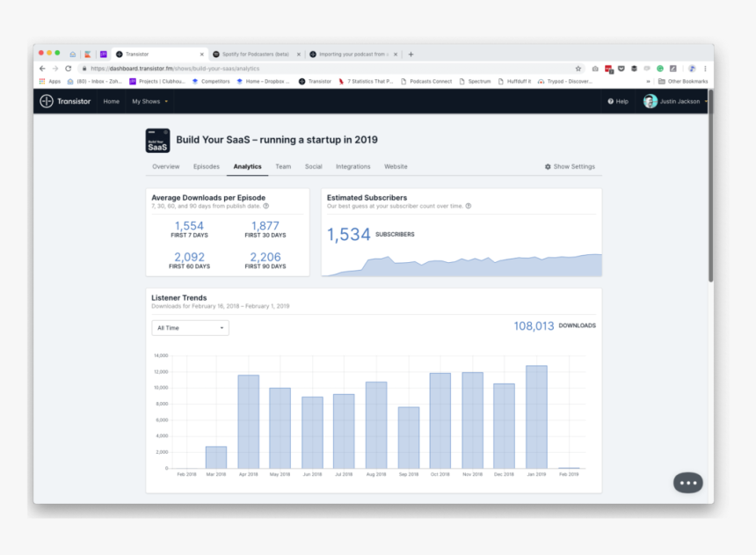This screenshot has width=756, height=555.
Task: Click the Sep 2018 bar in chart
Action: click(409, 437)
